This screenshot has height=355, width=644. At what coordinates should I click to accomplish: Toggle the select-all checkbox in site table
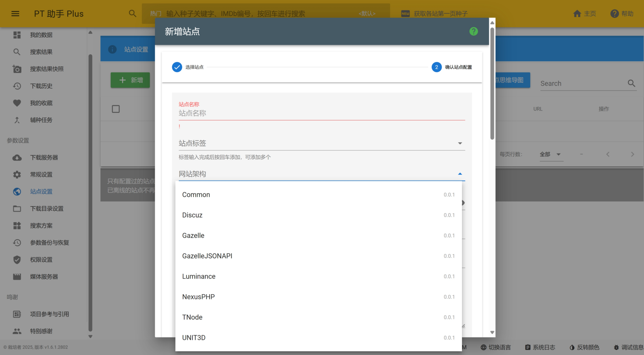[116, 109]
